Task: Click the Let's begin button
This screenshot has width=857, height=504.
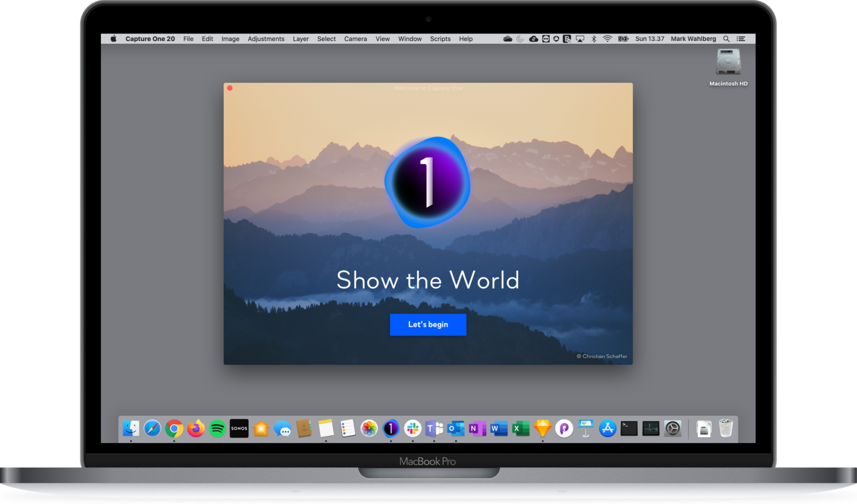Action: click(428, 325)
